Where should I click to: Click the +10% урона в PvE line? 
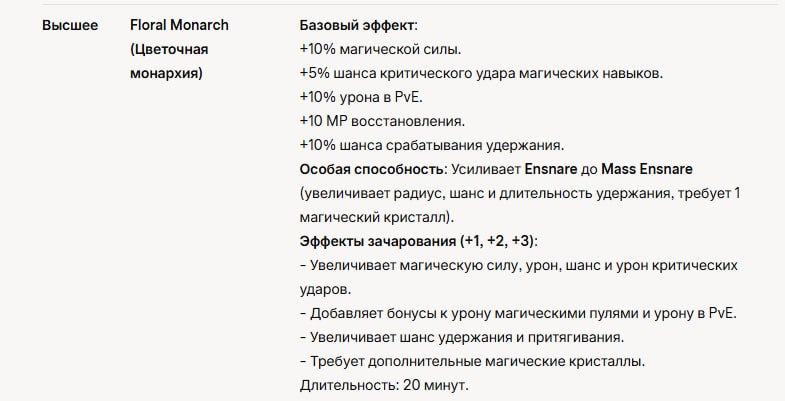pyautogui.click(x=361, y=97)
